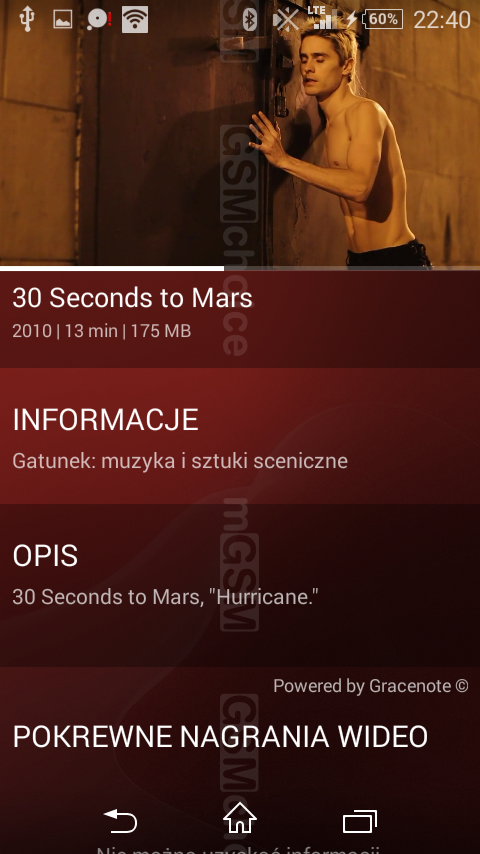Tap the Bluetooth status icon
Image resolution: width=480 pixels, height=854 pixels.
(250, 20)
